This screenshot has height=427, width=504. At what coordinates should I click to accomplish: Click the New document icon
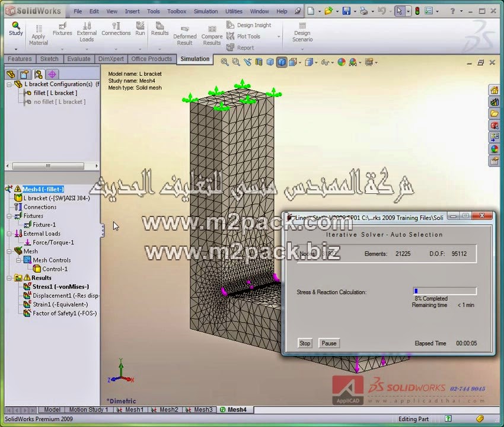(311, 11)
